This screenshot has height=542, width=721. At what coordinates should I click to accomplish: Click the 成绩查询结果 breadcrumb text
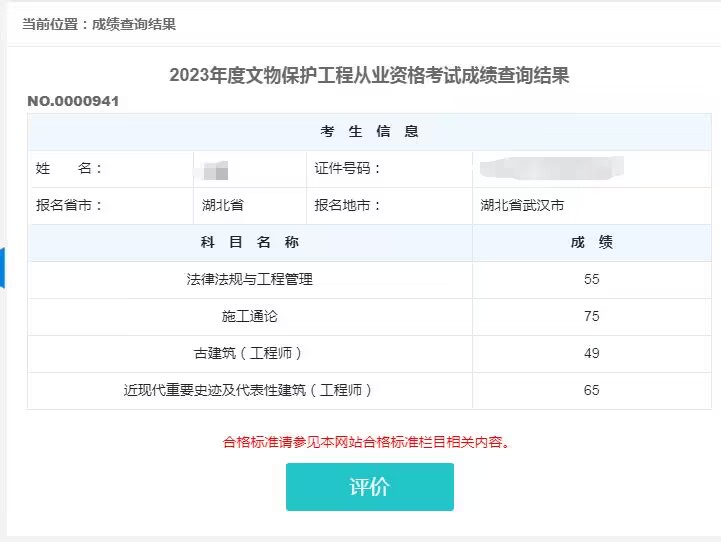[x=133, y=24]
